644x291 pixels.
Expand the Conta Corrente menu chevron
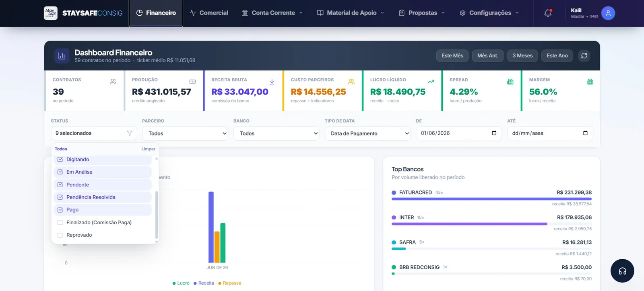301,13
